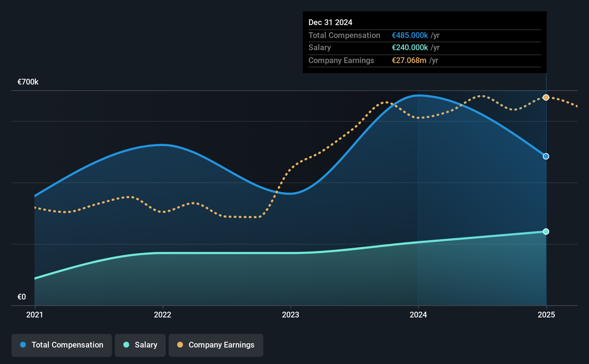Select the orange Company Earnings data point at 2025
Screen dimensions: 589x364
(546, 97)
